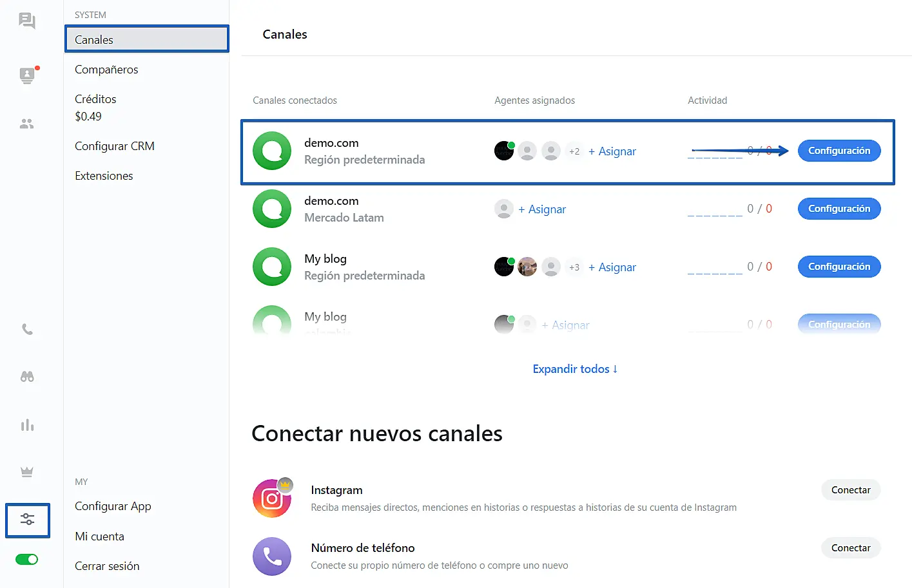Go to Extensiones in the sidebar
Screen dimensions: 912x588
point(104,176)
